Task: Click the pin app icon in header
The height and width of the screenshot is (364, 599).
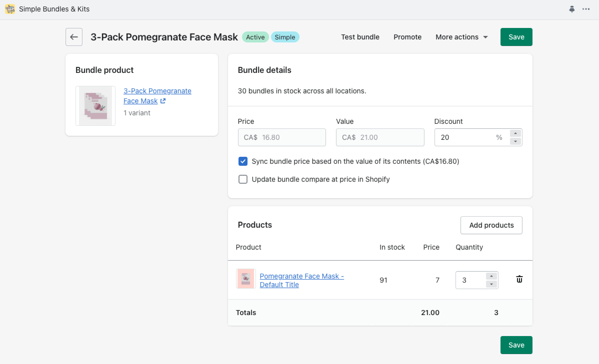Action: [x=572, y=9]
